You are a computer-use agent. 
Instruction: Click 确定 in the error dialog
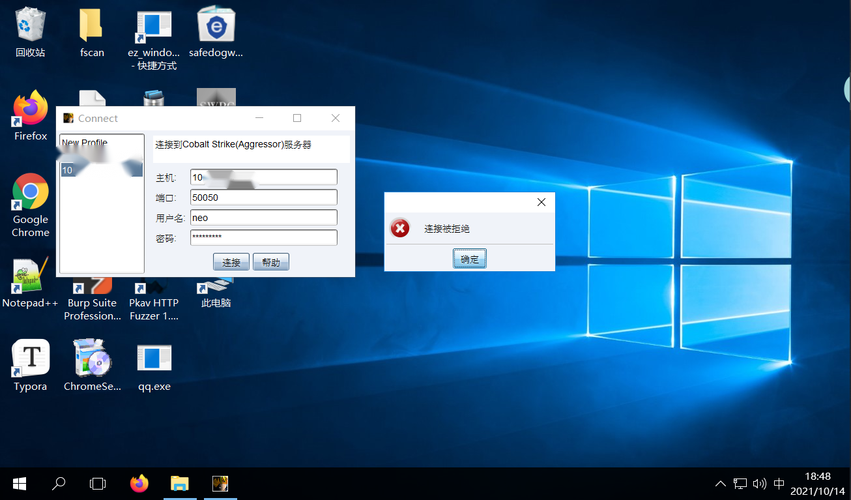click(469, 259)
